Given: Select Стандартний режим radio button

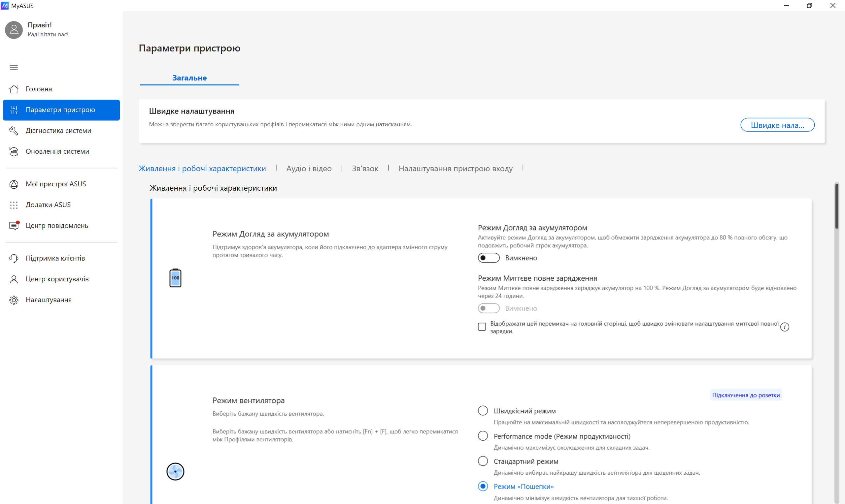Looking at the screenshot, I should click(x=483, y=461).
